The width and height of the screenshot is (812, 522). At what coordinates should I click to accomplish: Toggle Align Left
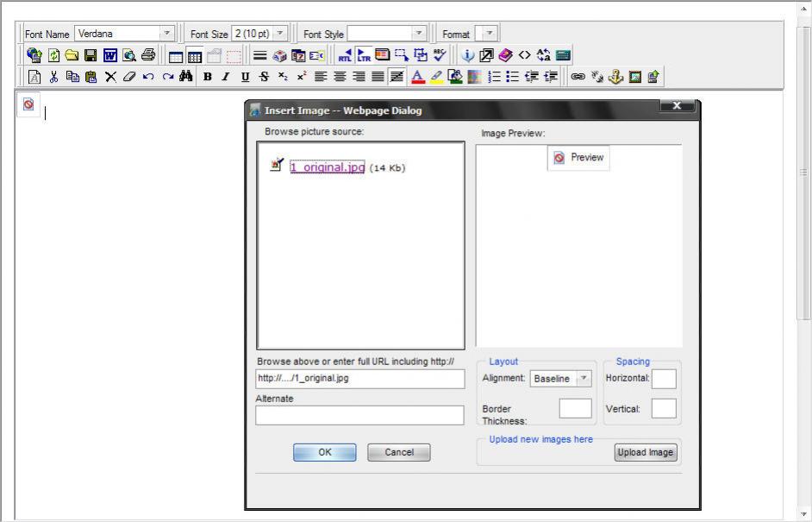tap(321, 77)
